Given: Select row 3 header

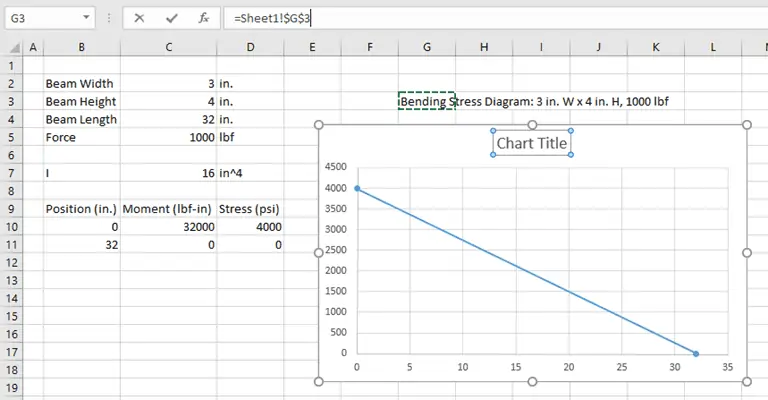Looking at the screenshot, I should (x=12, y=101).
